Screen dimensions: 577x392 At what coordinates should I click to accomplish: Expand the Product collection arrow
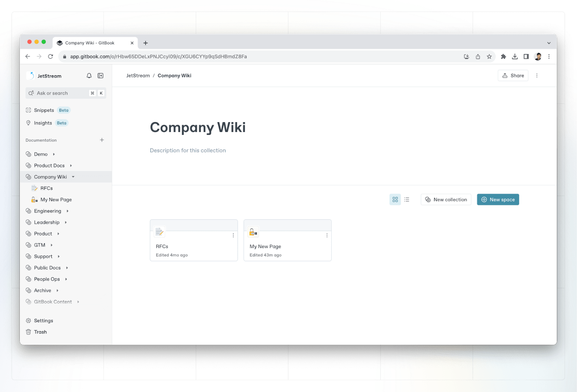[58, 234]
